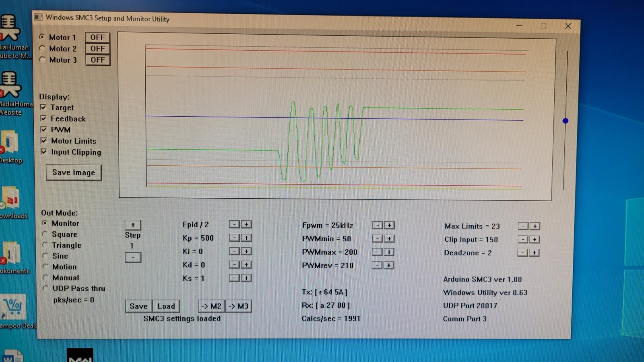This screenshot has height=362, width=644.
Task: Decrease the Deadzone value
Action: [522, 253]
